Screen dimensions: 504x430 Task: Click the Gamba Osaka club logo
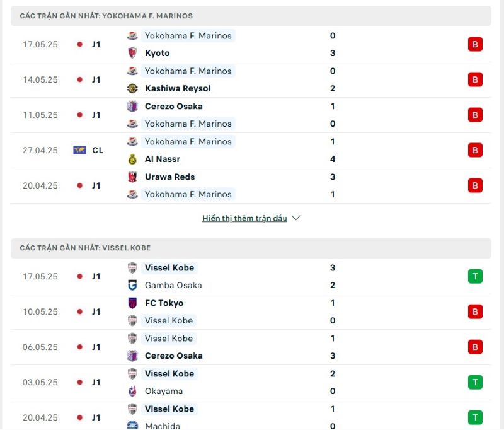click(132, 285)
